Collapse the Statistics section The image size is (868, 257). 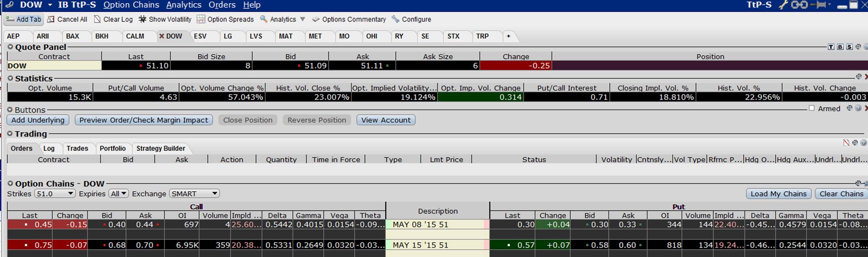coord(10,78)
